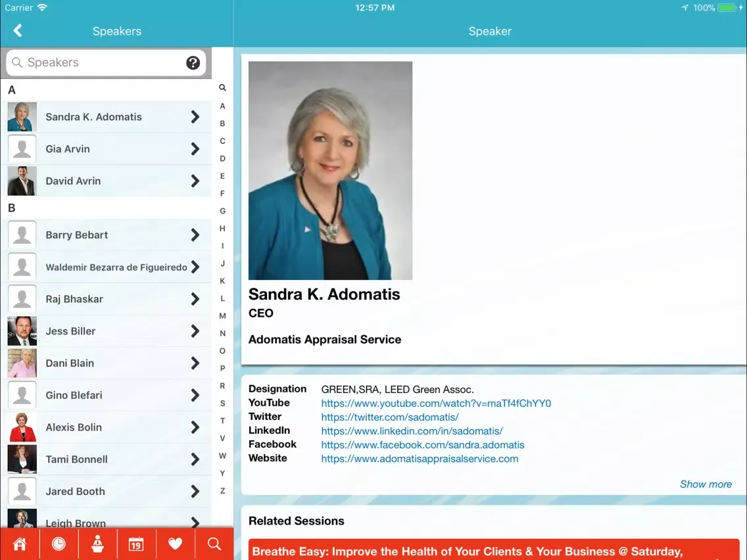
Task: Jump to letter K in index
Action: tap(222, 281)
